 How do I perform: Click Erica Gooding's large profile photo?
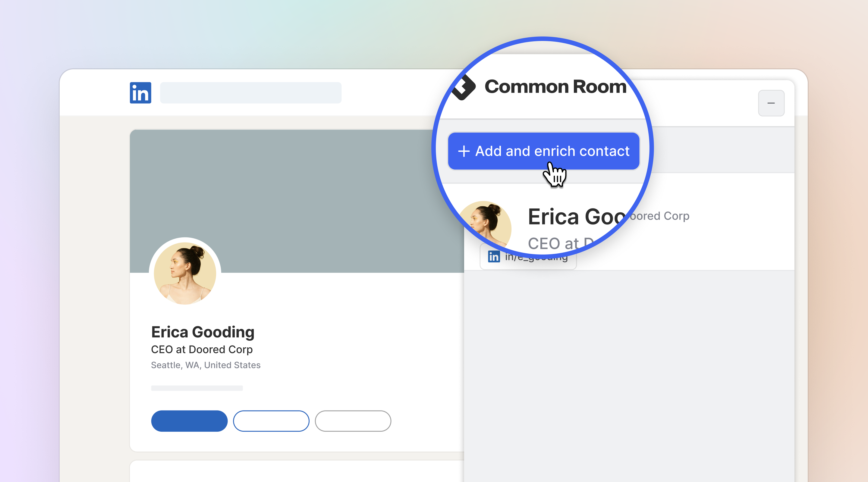coord(185,274)
